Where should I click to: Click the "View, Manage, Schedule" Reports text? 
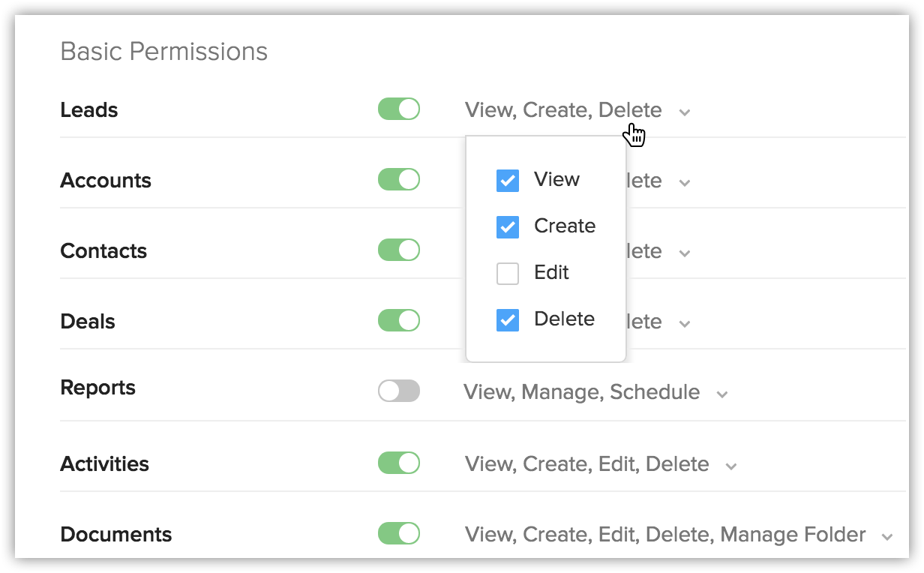click(581, 392)
